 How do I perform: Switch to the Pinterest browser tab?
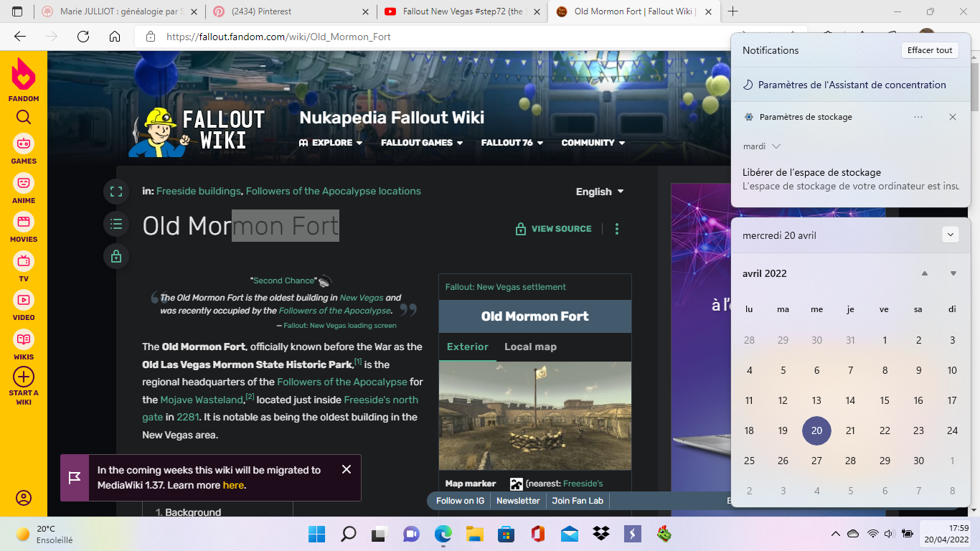(290, 11)
